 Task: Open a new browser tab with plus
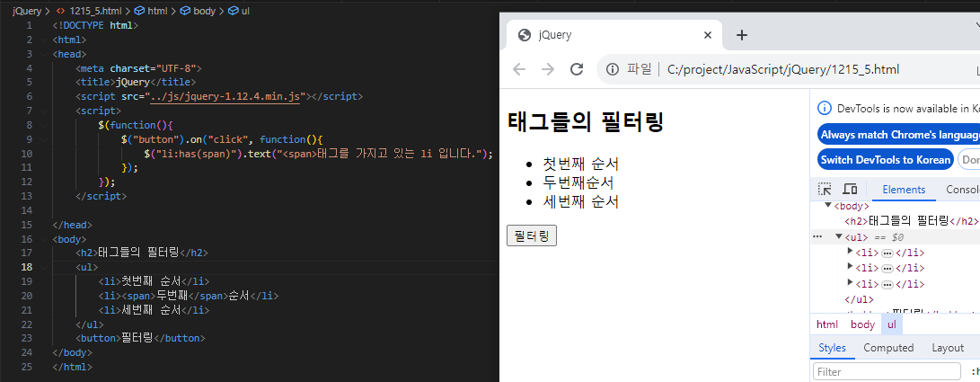tap(742, 35)
